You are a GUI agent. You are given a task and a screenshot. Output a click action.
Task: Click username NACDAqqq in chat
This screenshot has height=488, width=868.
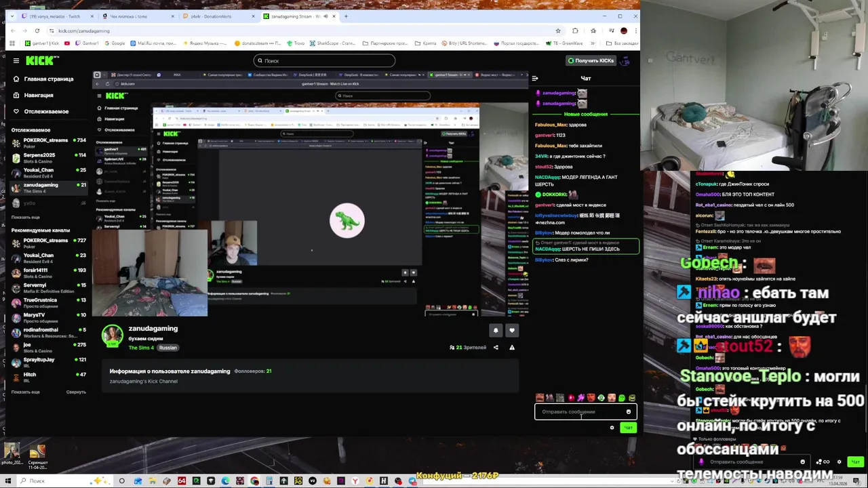547,177
